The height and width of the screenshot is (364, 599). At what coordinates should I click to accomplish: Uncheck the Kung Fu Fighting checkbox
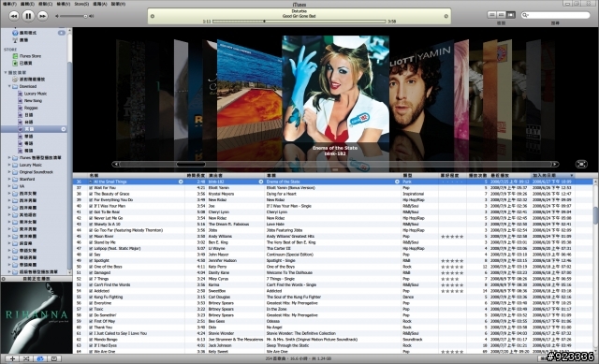point(91,297)
